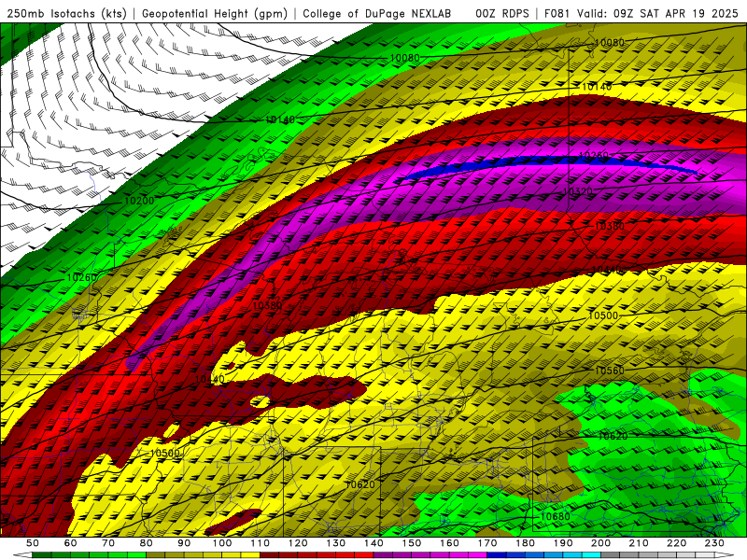Click the 190 value on the color scale
747x560 pixels.
563,543
